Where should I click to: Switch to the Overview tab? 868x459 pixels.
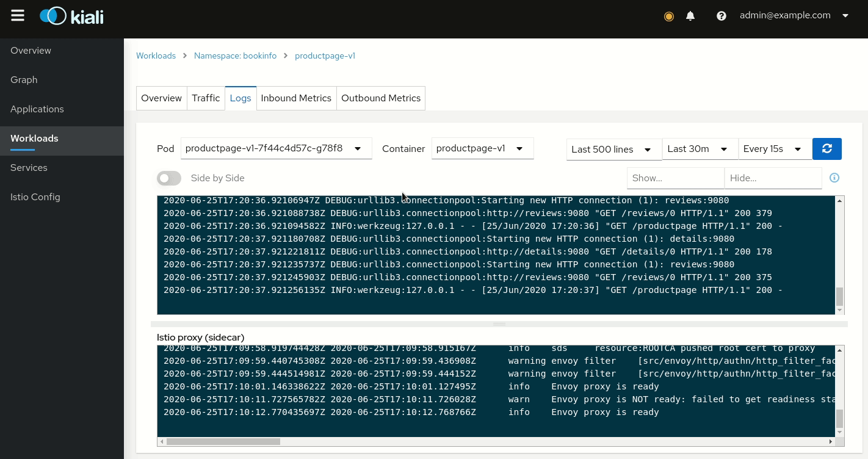[x=162, y=98]
